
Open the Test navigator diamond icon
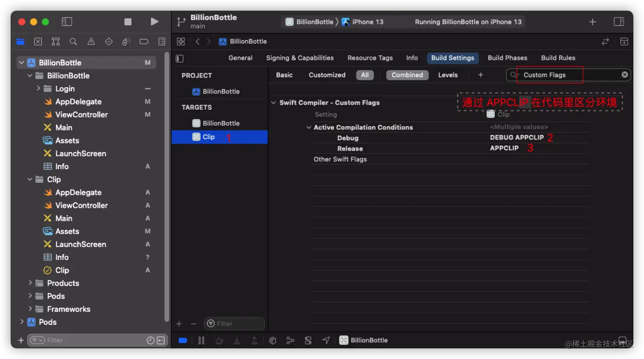109,42
